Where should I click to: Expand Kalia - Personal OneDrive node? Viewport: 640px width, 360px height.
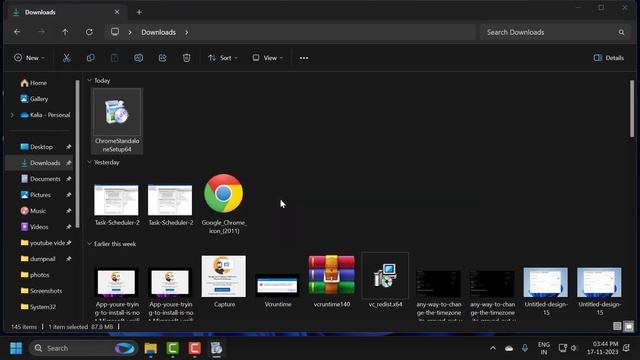tap(12, 115)
